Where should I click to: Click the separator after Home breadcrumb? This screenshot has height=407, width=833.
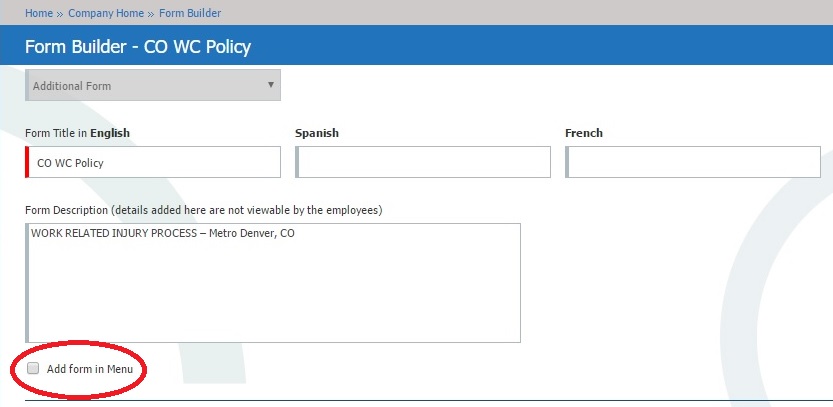coord(61,14)
